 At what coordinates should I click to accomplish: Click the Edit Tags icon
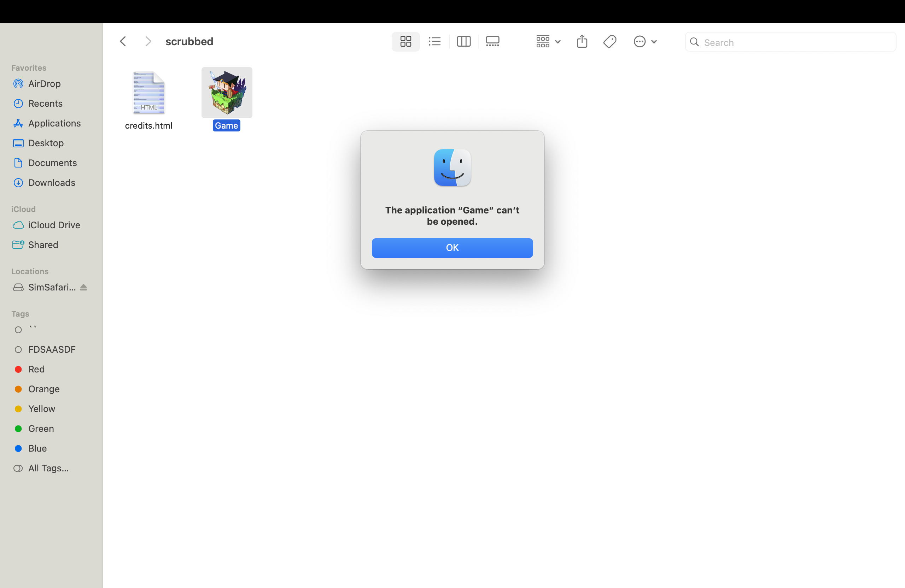pyautogui.click(x=609, y=41)
